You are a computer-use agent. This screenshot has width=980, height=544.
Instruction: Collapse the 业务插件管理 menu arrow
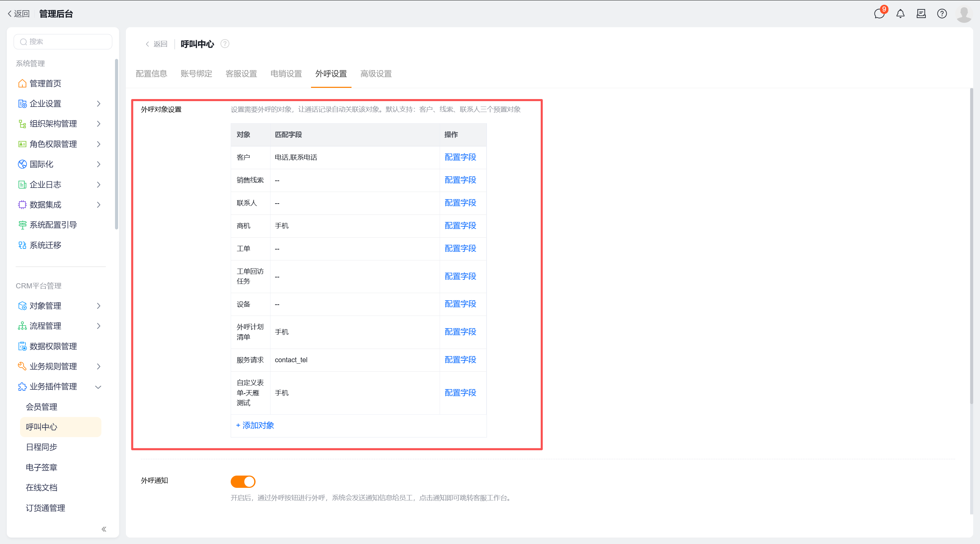coord(98,387)
